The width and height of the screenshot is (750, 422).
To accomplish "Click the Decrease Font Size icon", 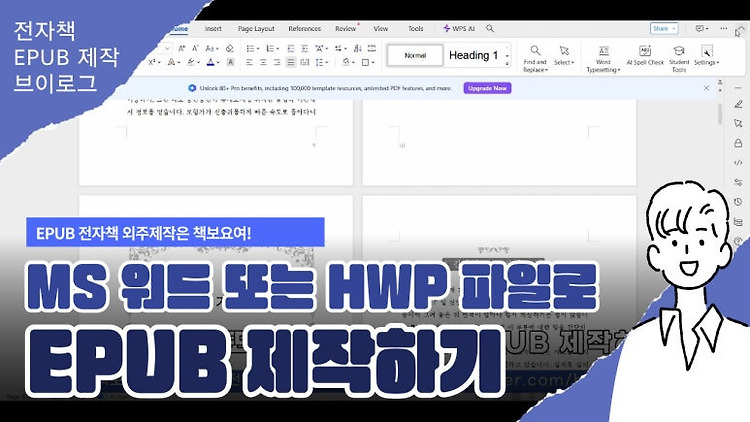I will coord(195,48).
